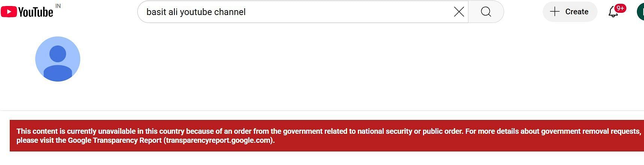
Task: Click the YouTube red play logo
Action: point(9,12)
